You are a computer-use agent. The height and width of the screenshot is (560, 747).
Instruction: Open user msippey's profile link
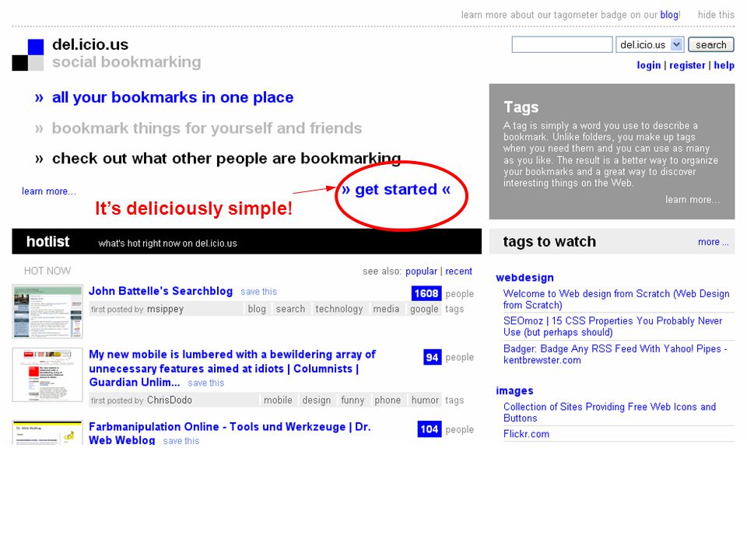tap(165, 309)
